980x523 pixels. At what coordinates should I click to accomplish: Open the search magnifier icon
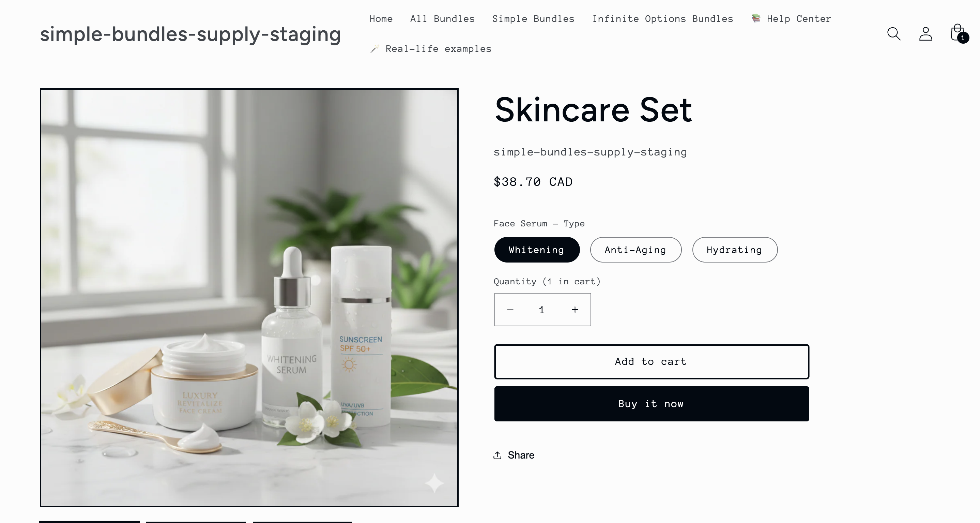point(894,34)
